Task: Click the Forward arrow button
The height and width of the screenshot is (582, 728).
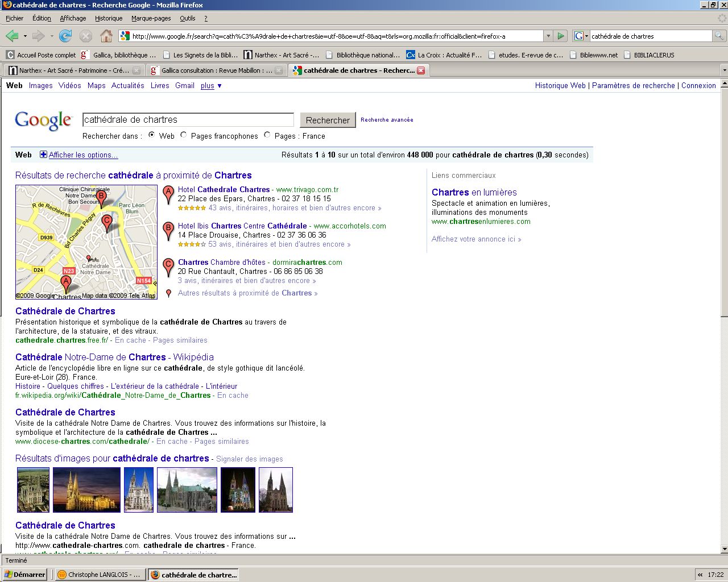Action: tap(38, 36)
